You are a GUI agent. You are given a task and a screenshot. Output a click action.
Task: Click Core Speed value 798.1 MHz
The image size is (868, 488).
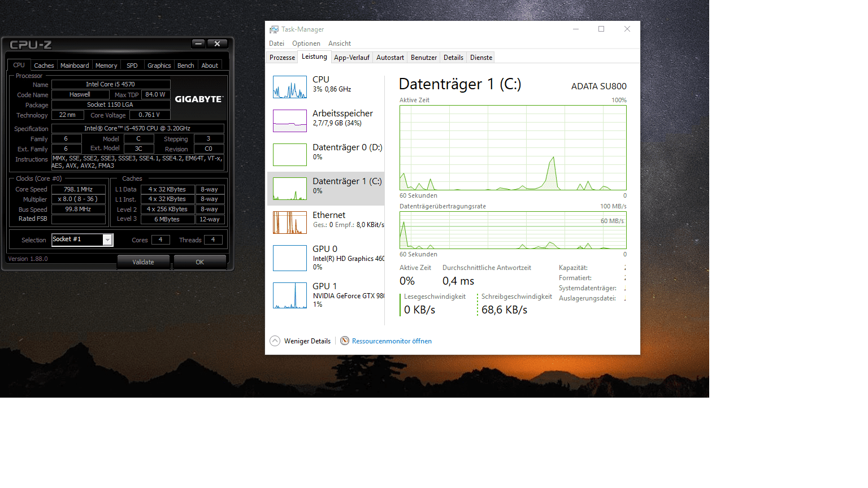(79, 189)
